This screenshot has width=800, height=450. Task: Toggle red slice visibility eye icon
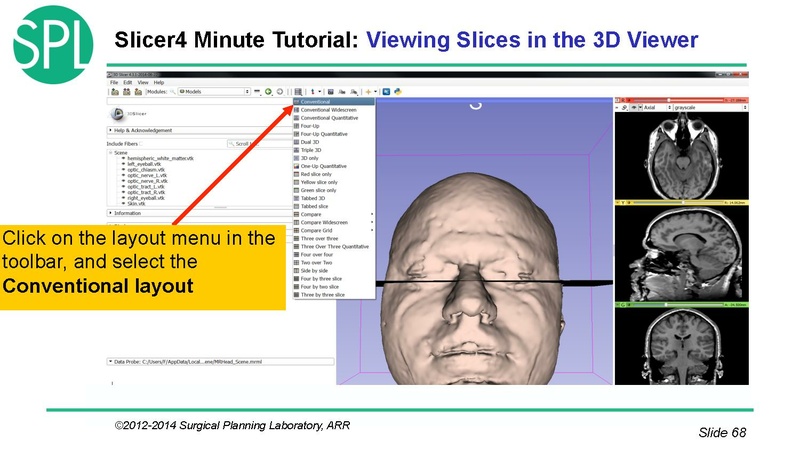pos(634,108)
